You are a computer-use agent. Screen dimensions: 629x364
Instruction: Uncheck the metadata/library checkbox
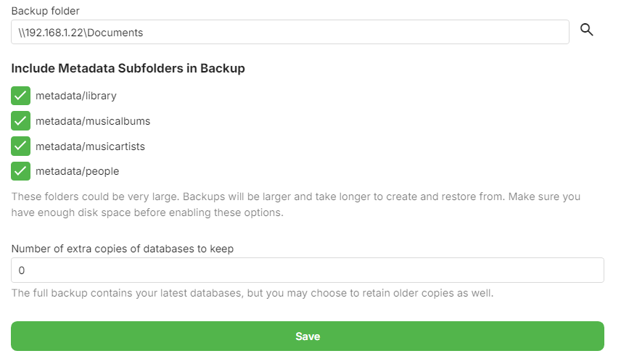(x=21, y=96)
